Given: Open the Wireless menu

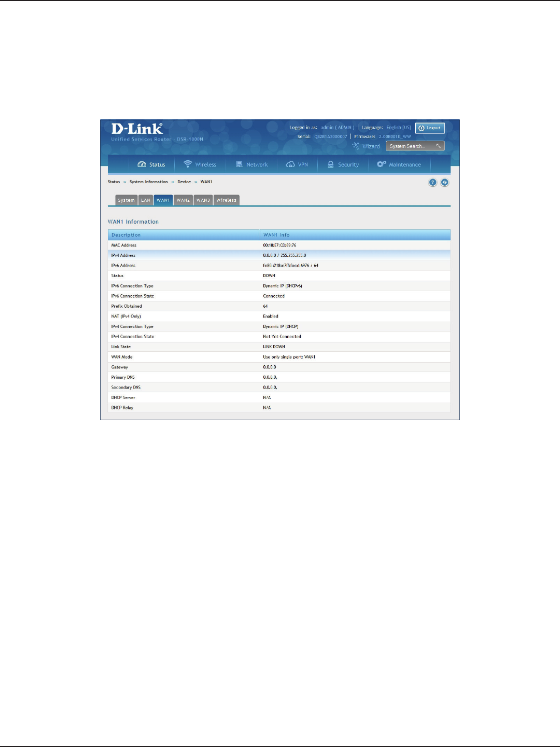Looking at the screenshot, I should coord(200,164).
